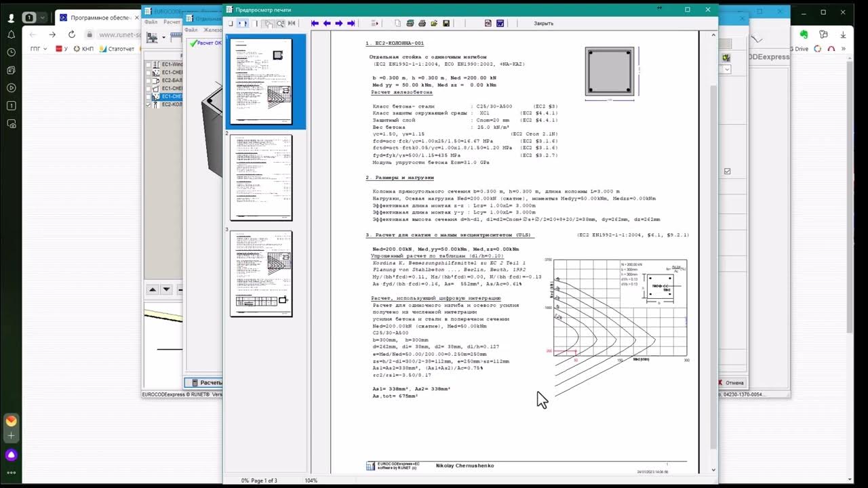Select page 1 thumbnail

coord(261,81)
